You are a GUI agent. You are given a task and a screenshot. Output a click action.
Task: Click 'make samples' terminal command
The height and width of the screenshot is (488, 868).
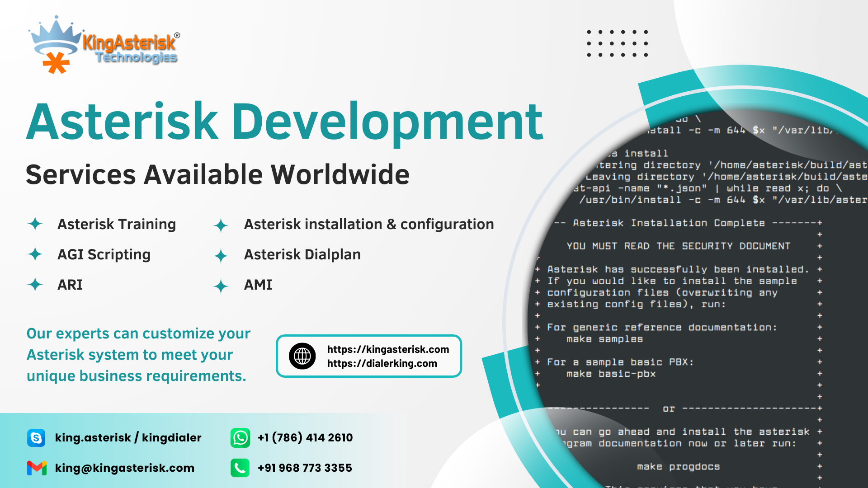click(x=604, y=339)
